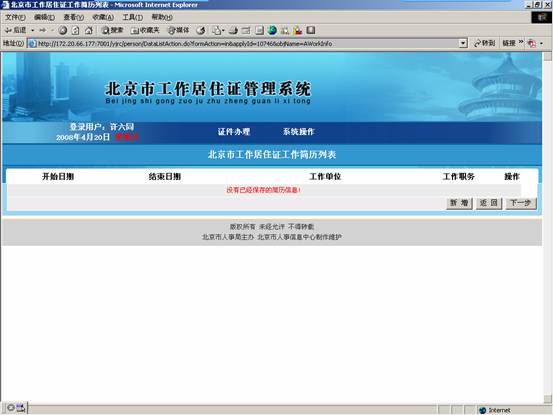Screen dimensions: 553x415
Task: Open the Favorites (收藏夹) toolbar button
Action: tap(145, 31)
